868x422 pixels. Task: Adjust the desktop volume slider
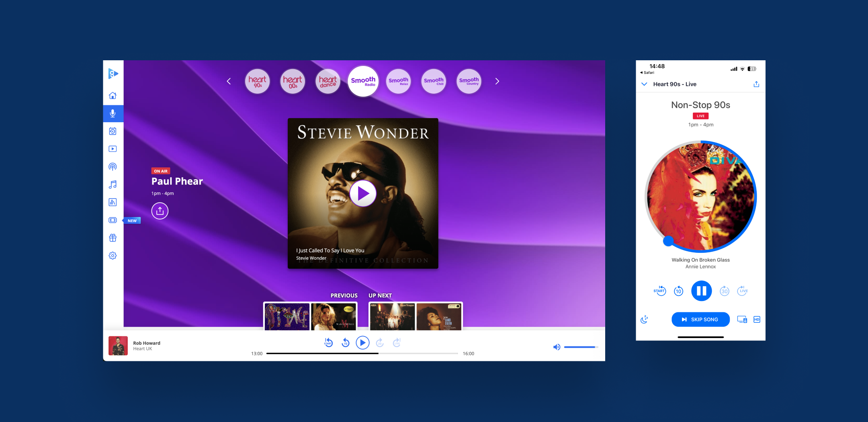click(x=581, y=347)
